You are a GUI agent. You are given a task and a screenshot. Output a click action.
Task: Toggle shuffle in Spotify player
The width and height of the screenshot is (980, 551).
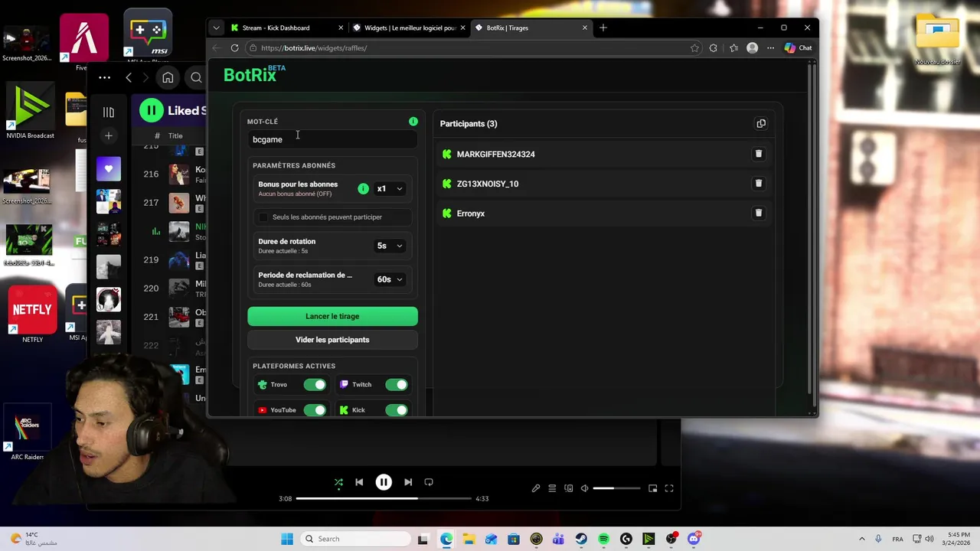pyautogui.click(x=338, y=482)
